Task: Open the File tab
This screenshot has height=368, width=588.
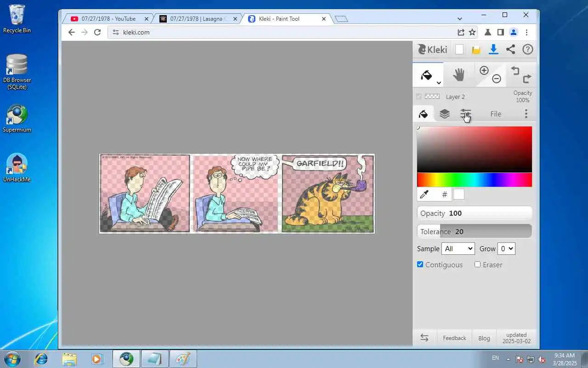Action: pos(496,114)
